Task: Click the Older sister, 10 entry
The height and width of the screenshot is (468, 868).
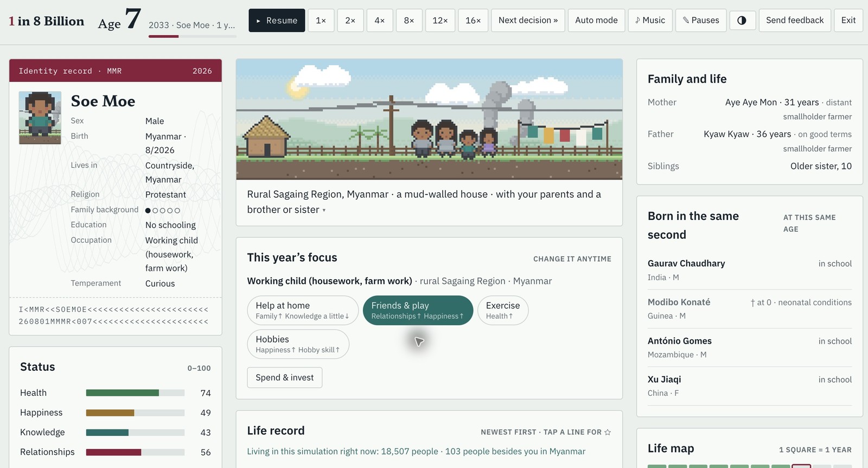Action: click(821, 166)
